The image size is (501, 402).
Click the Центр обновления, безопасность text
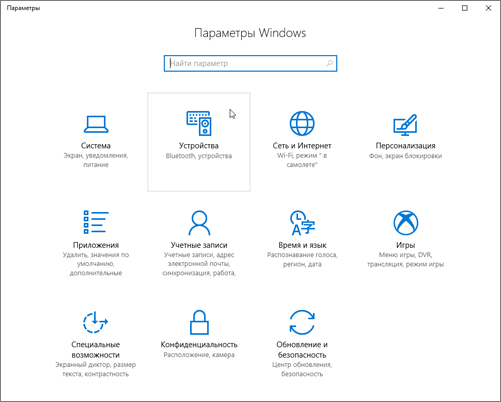click(302, 369)
